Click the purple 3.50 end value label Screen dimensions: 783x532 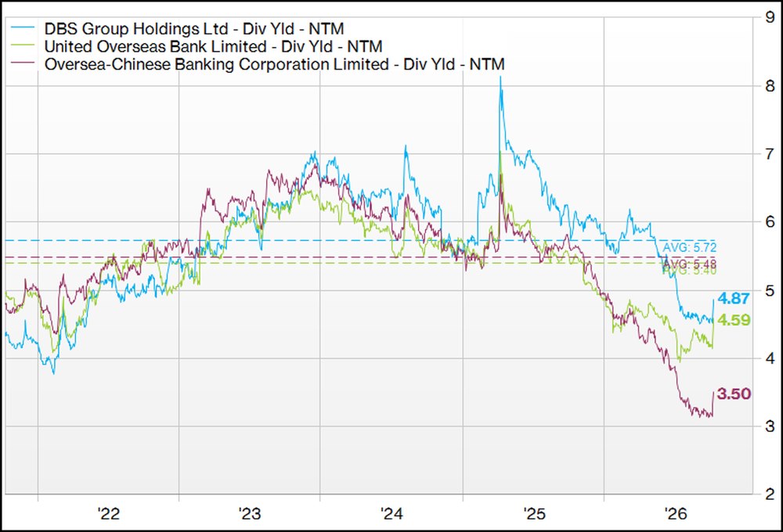pyautogui.click(x=734, y=394)
